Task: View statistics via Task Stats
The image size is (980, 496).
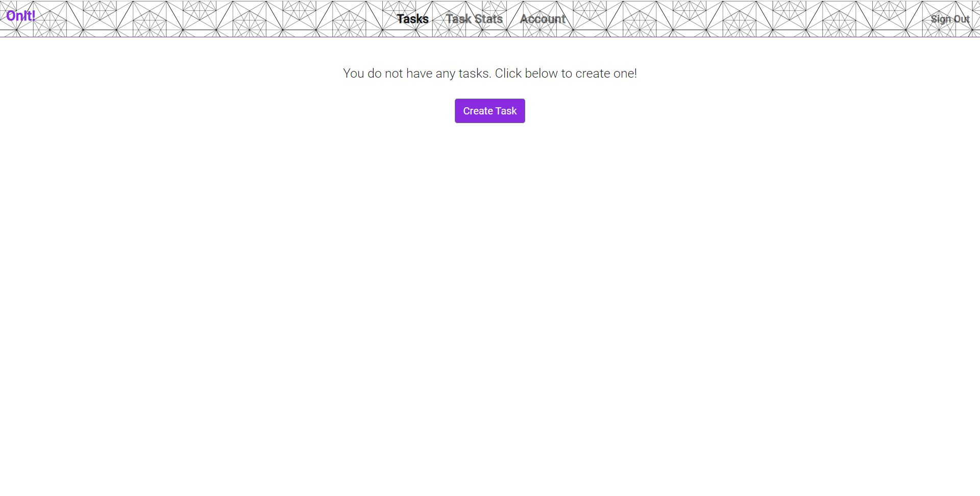Action: point(474,19)
